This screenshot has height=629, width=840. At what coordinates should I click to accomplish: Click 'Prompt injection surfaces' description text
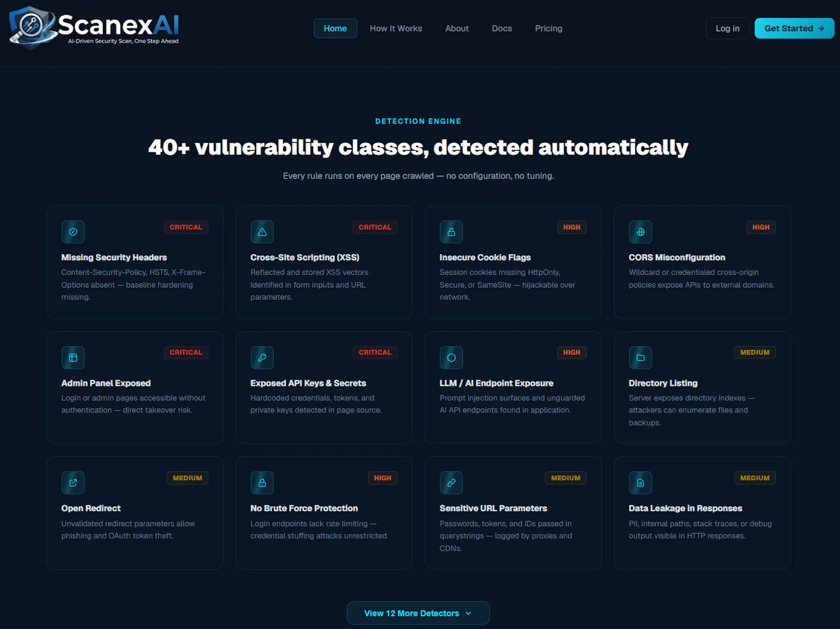click(512, 404)
